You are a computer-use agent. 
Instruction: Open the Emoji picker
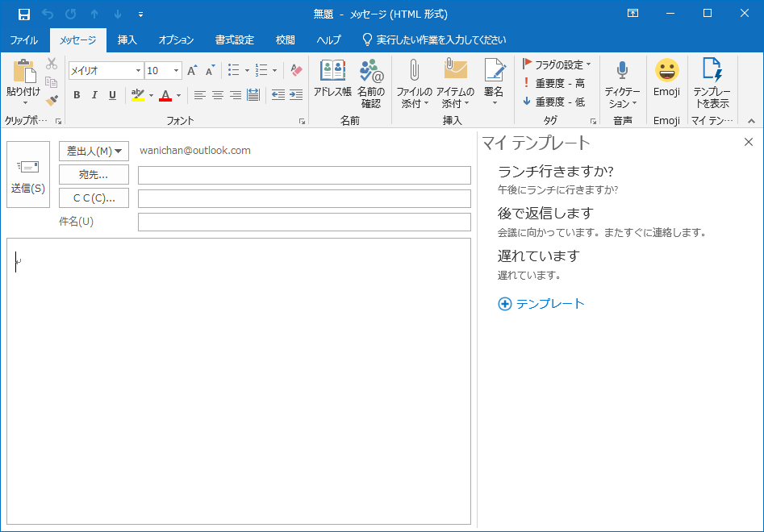(x=666, y=78)
